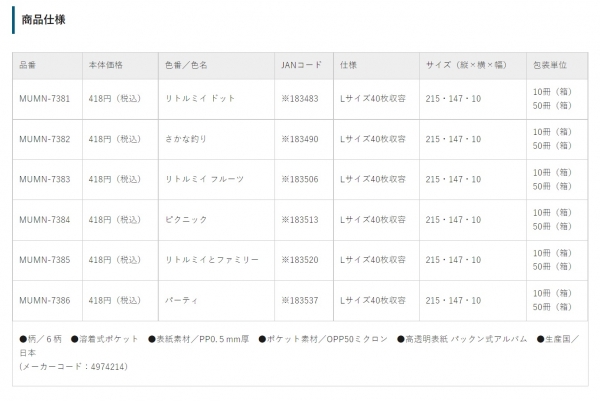600x401 pixels.
Task: Click the メーカーコード：4974214 note
Action: tap(74, 367)
